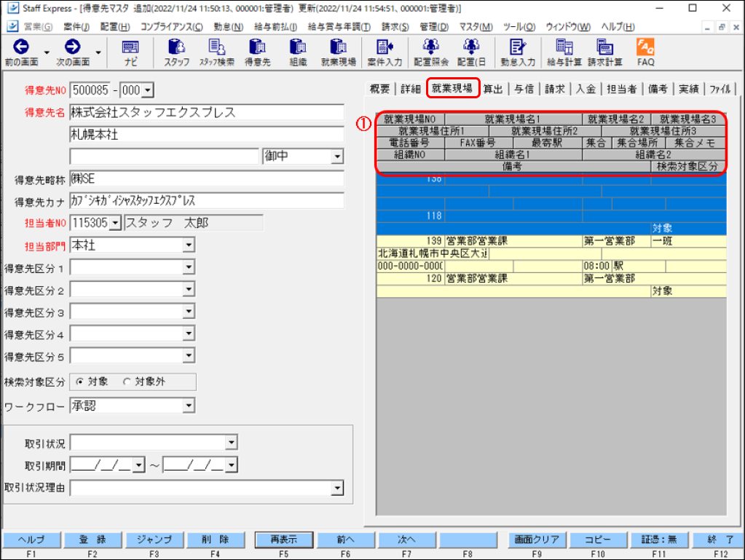Viewport: 745px width, 560px height.
Task: Click the 北海道札幌市中央区 address cell
Action: 433,253
